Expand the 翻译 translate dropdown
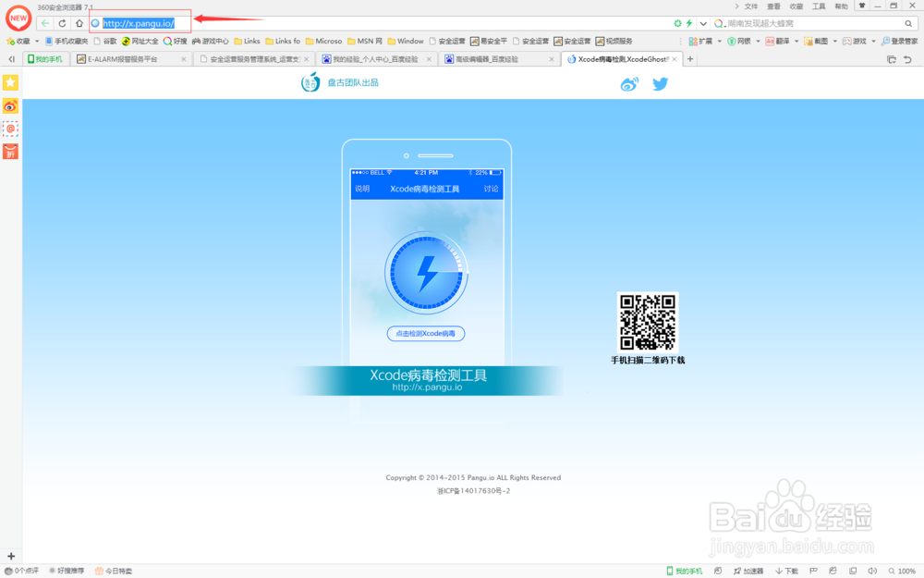The width and height of the screenshot is (924, 578). point(796,42)
